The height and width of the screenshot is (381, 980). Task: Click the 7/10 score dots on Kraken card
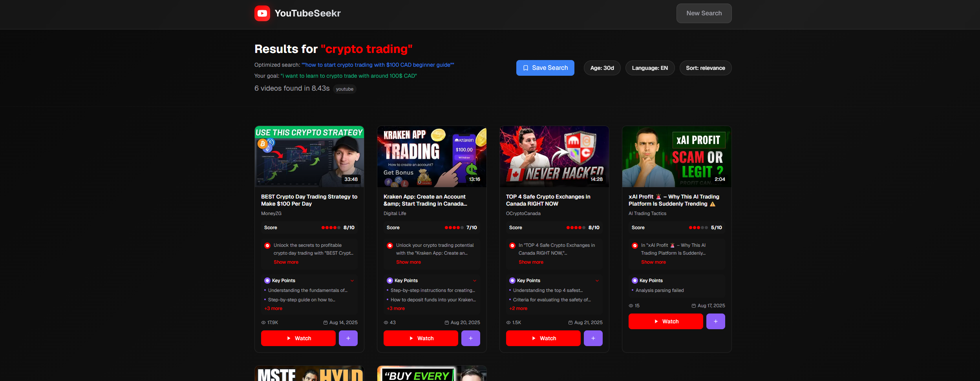(x=454, y=228)
